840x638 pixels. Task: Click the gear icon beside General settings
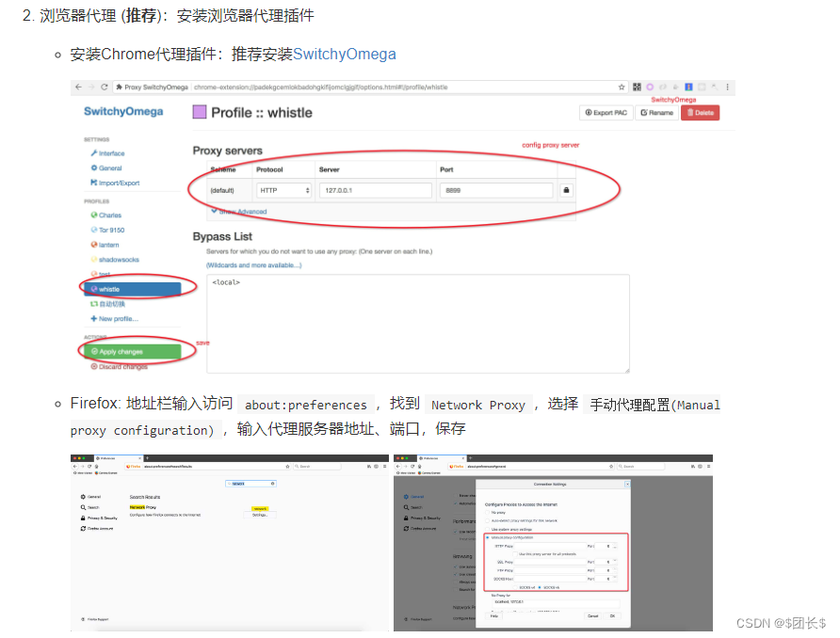point(94,168)
